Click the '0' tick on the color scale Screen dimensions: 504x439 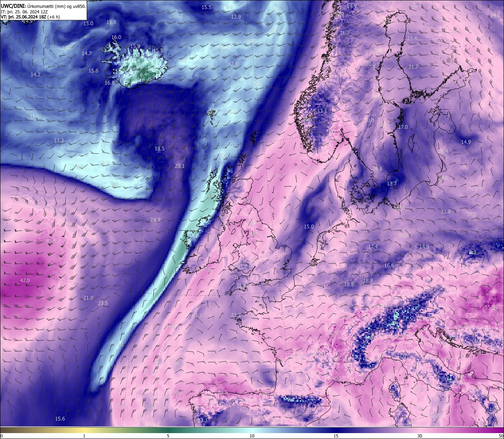(2, 435)
